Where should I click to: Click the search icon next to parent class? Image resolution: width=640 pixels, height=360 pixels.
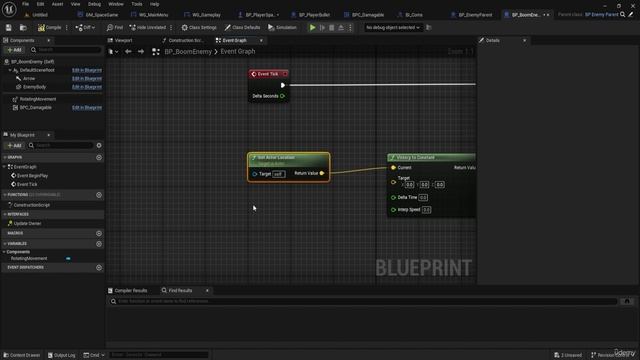[622, 15]
